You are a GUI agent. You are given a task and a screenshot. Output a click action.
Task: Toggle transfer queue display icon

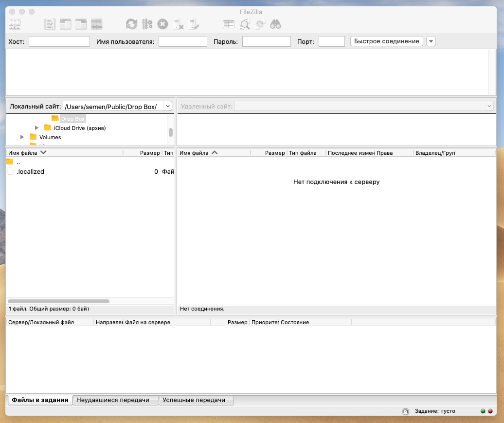(96, 24)
